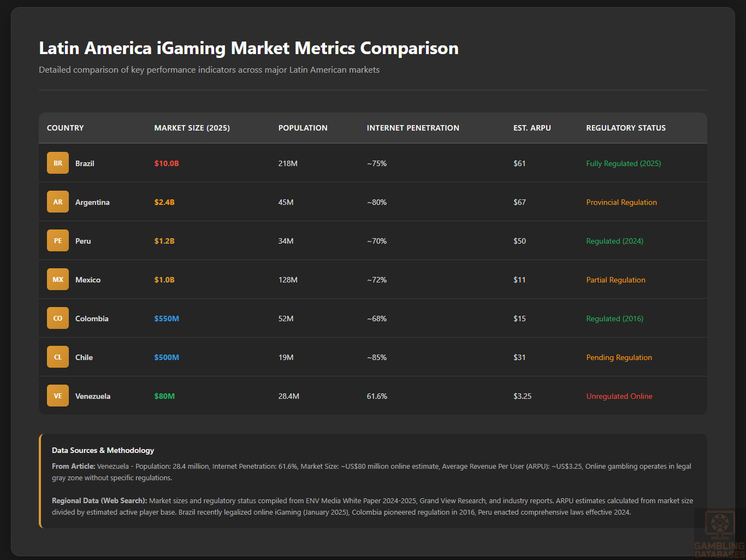Select the PE country badge
Viewport: 746px width, 560px height.
coord(58,240)
